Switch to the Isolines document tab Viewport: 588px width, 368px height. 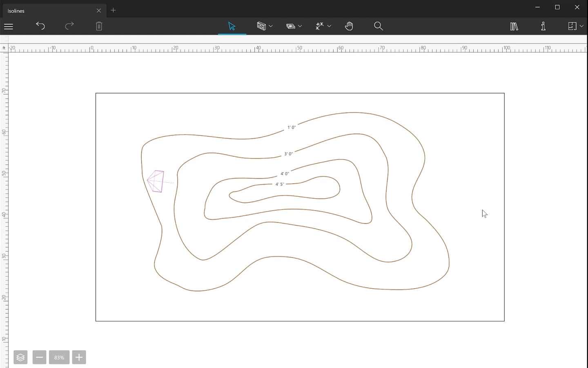click(49, 11)
